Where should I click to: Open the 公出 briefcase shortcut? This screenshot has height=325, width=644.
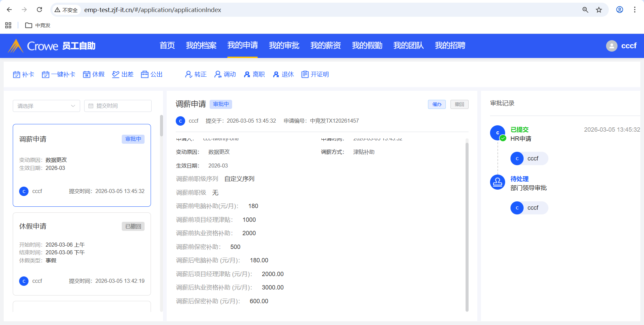[x=145, y=74]
